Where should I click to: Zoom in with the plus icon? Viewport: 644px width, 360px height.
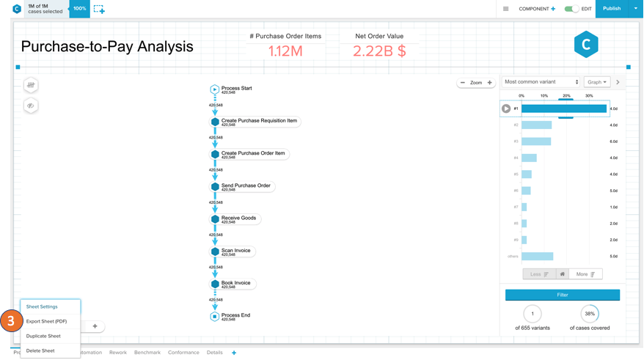click(490, 83)
